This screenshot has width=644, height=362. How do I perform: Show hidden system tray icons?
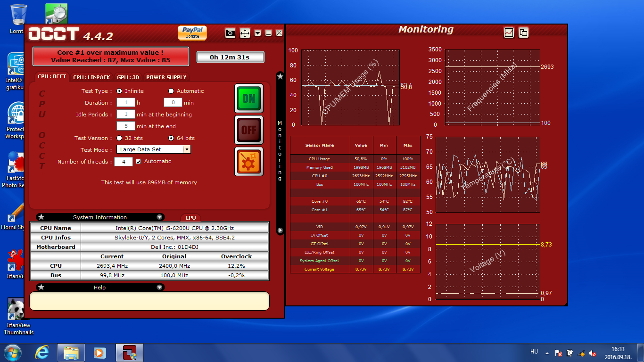tap(547, 353)
